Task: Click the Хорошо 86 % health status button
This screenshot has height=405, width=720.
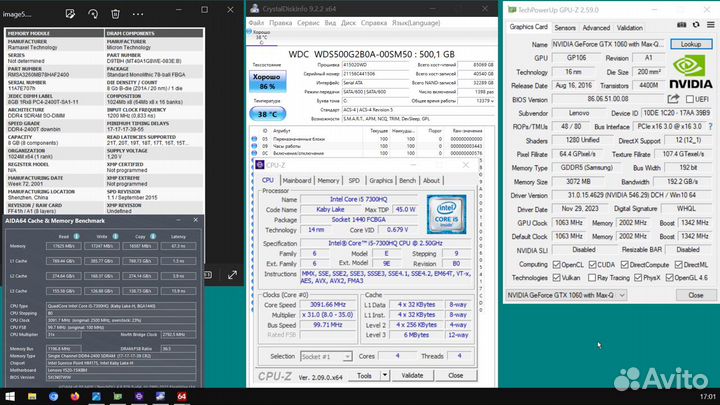Action: coord(267,82)
